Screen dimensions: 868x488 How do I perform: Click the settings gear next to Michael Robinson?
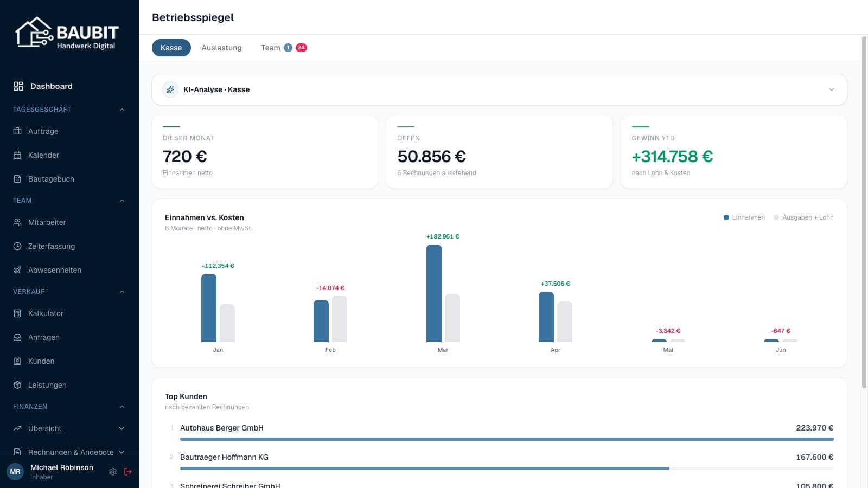[x=113, y=472]
